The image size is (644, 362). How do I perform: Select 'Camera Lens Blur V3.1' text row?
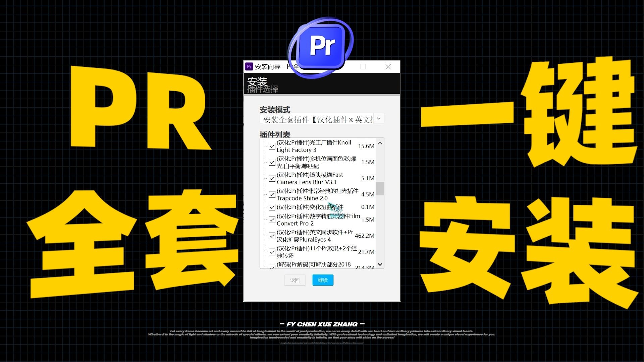coord(306,182)
